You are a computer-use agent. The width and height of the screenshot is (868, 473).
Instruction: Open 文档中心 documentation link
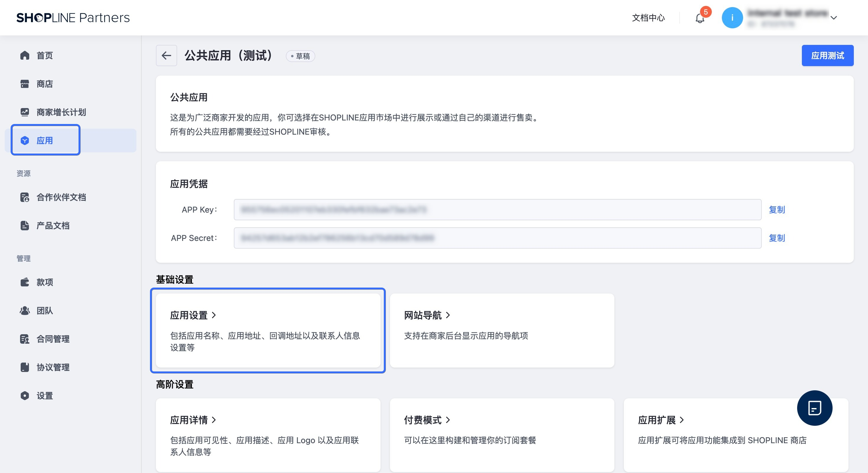(648, 17)
